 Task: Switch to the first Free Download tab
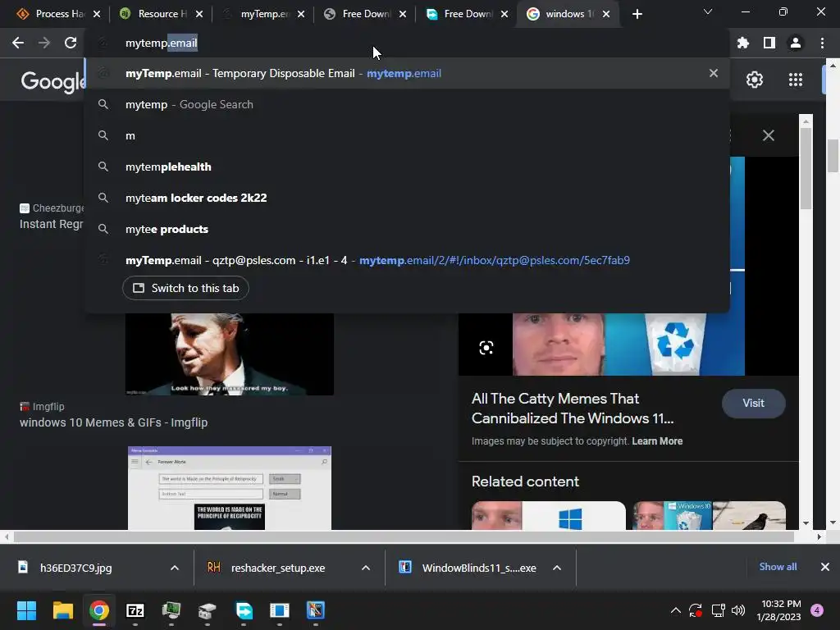(359, 14)
